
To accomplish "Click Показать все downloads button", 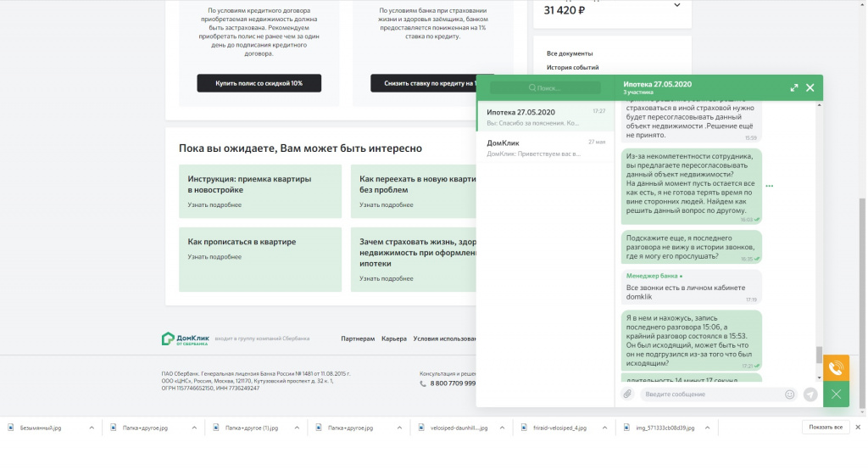I will pos(826,427).
